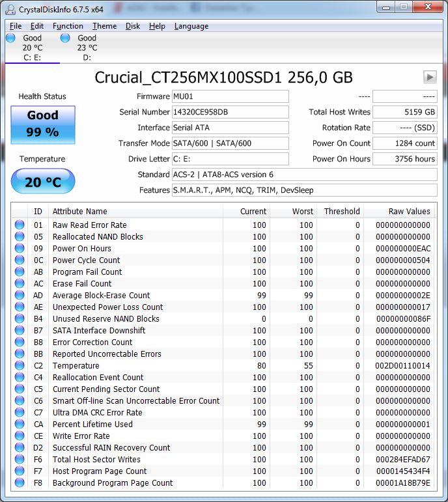The width and height of the screenshot is (448, 502).
Task: Click raw value 00001A18B79E
Action: (403, 482)
